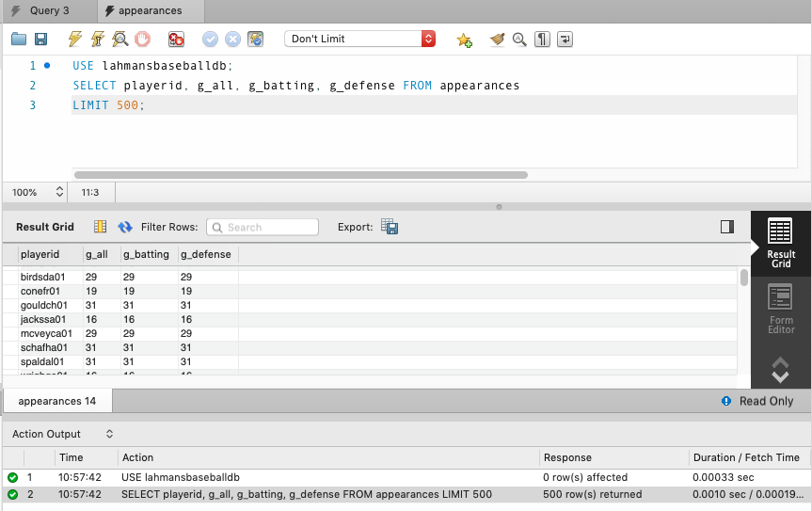The image size is (812, 511).
Task: Open Form Editor view in side panel
Action: 780,309
